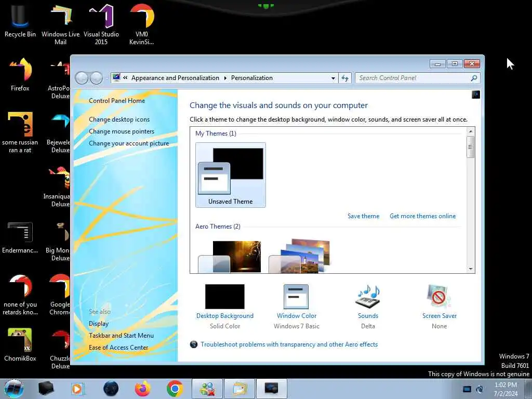Click the search magnifier icon
Image resolution: width=532 pixels, height=399 pixels.
pos(474,78)
